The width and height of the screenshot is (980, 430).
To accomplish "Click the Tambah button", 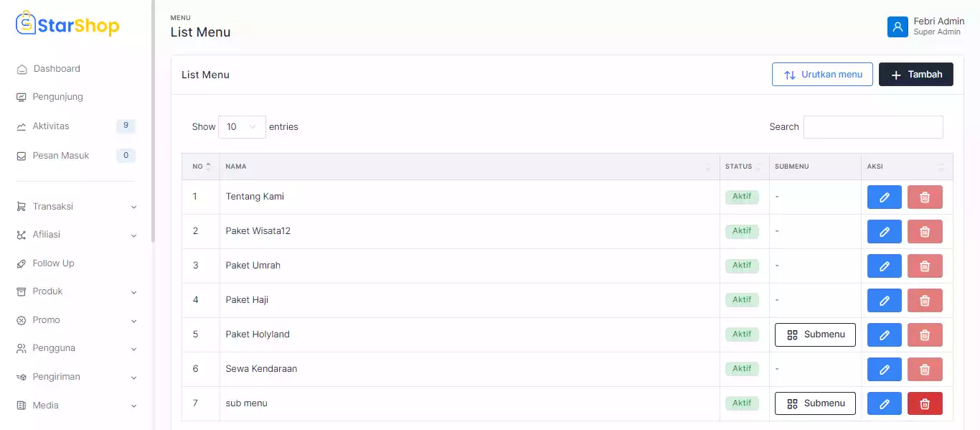I will pyautogui.click(x=915, y=75).
